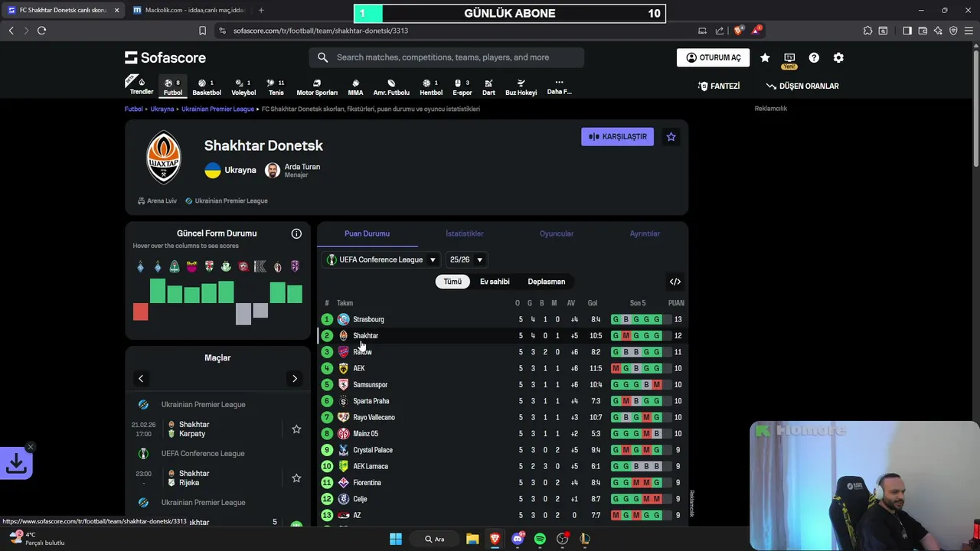
Task: Show the Güncel Form Durumu info icon
Action: click(x=296, y=233)
